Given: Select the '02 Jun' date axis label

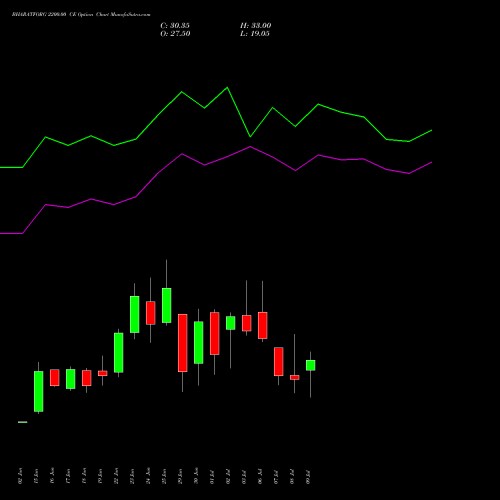Looking at the screenshot, I should 20,476.
